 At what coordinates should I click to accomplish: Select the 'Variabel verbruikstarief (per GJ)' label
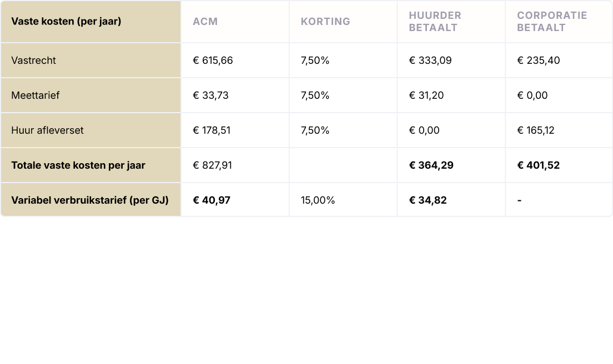coord(90,200)
